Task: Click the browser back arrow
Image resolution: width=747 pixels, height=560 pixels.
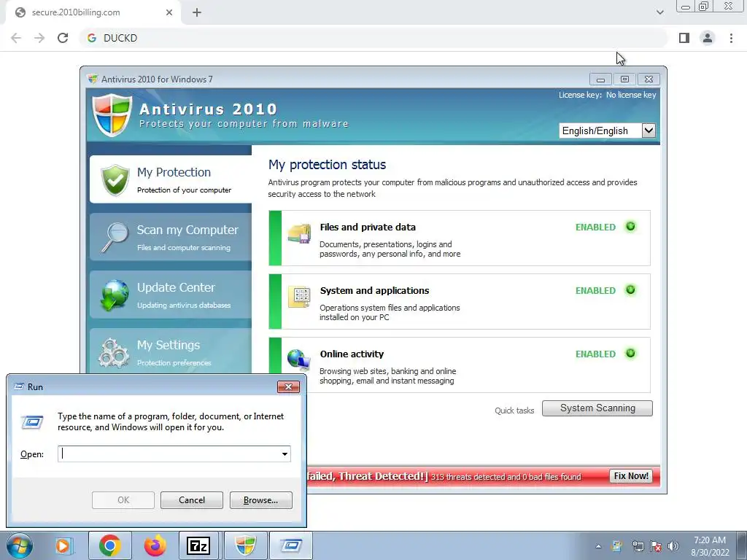Action: (16, 38)
